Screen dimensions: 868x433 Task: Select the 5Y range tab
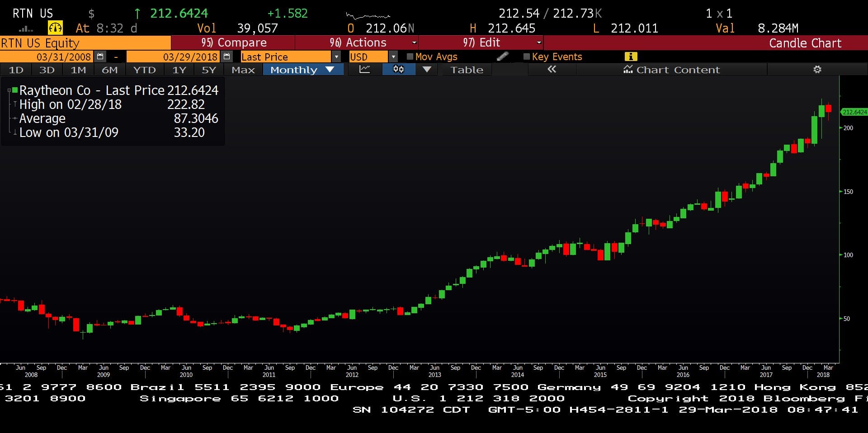[x=209, y=70]
